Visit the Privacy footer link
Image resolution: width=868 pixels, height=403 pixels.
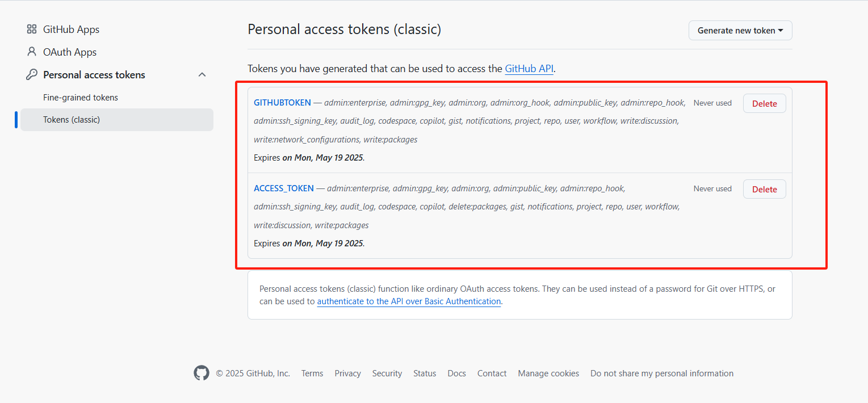[347, 373]
